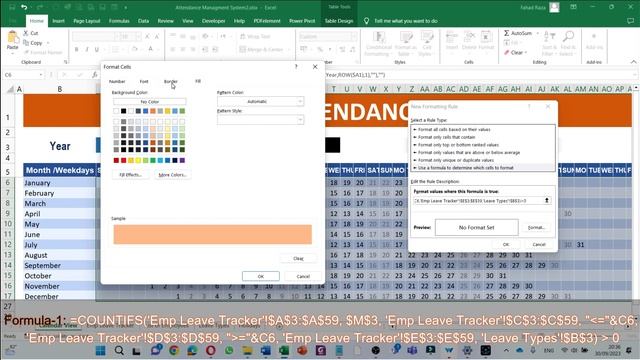Click the Cut scissors icon
640x360 pixels.
coord(26,33)
